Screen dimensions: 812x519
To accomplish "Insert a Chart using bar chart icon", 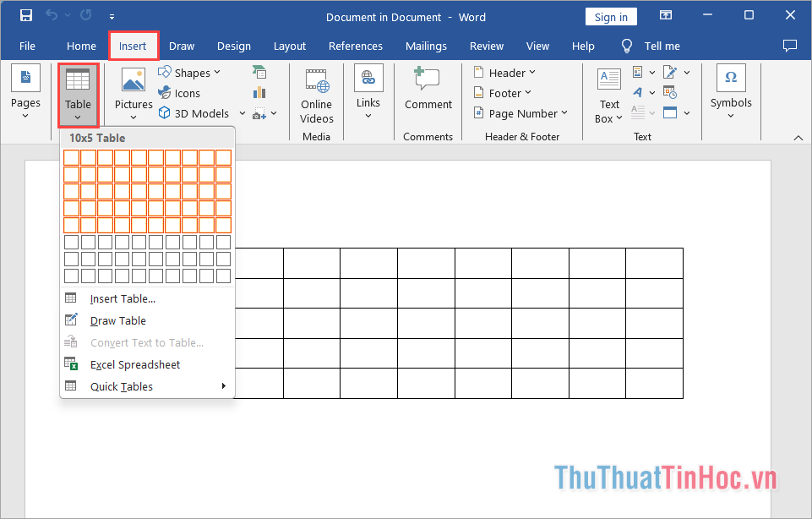I will click(x=259, y=93).
